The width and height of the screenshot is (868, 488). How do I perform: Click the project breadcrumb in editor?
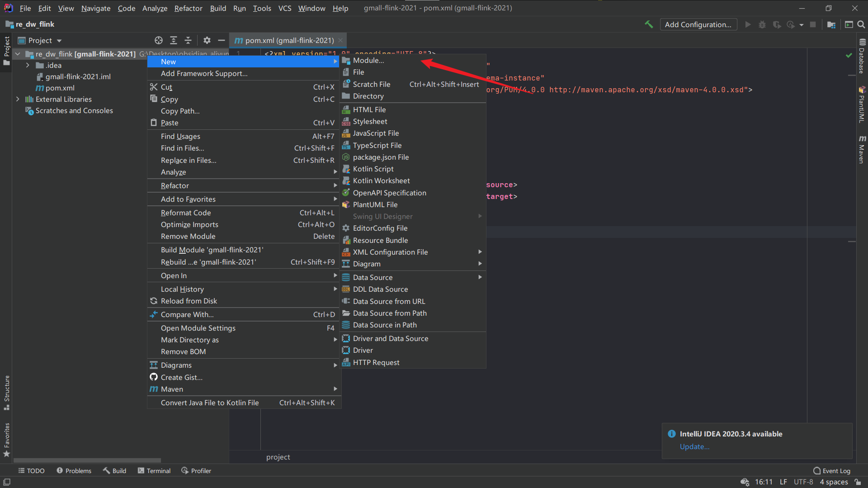click(278, 457)
